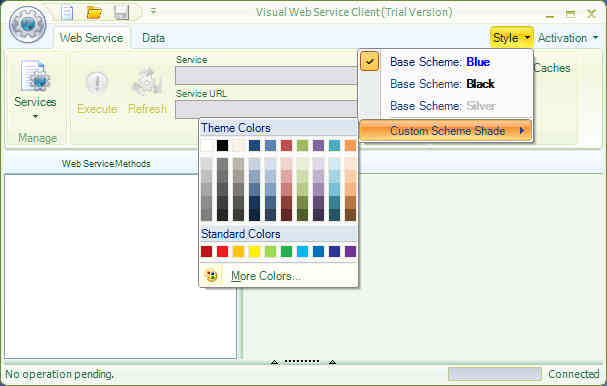Minimize the Visual Web Service Client window
The width and height of the screenshot is (607, 386).
(x=550, y=15)
